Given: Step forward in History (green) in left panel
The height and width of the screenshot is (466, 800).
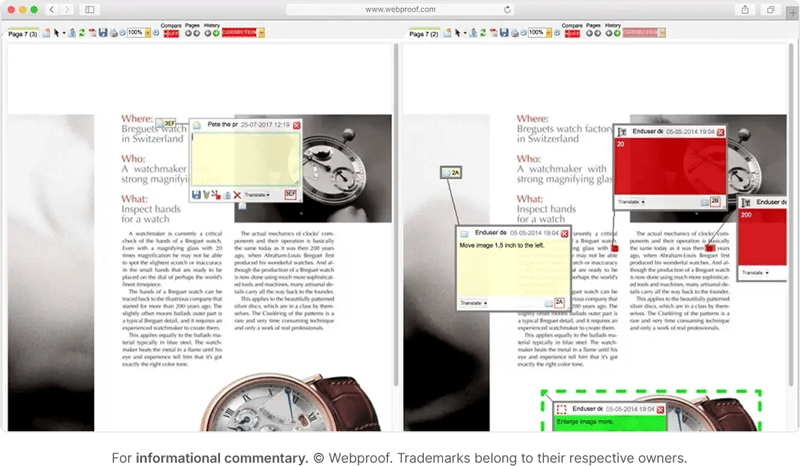Looking at the screenshot, I should (x=216, y=33).
